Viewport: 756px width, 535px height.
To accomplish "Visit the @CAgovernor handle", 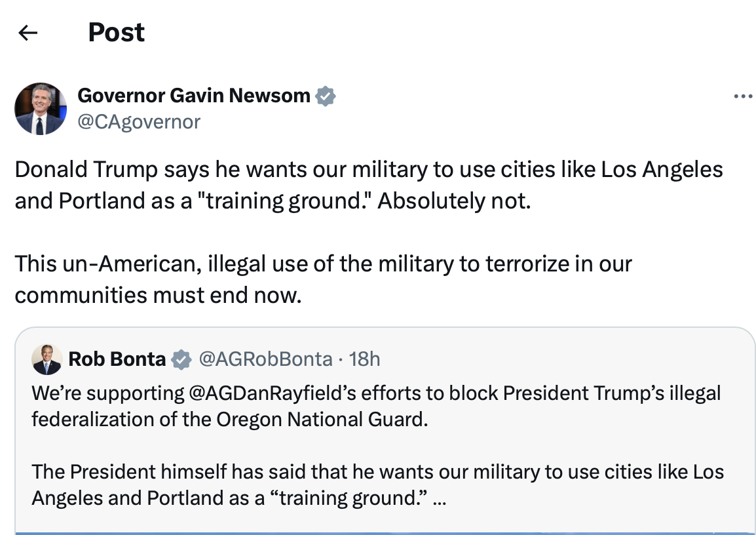I will pos(139,121).
